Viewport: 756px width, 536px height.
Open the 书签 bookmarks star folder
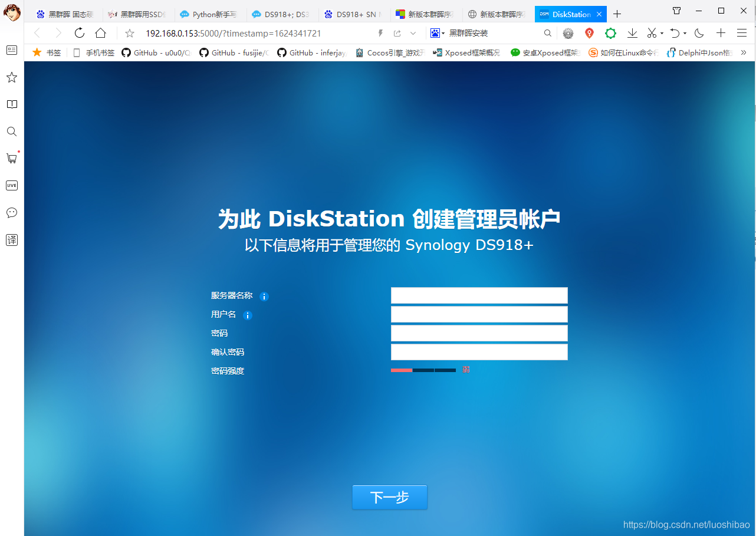pyautogui.click(x=47, y=52)
